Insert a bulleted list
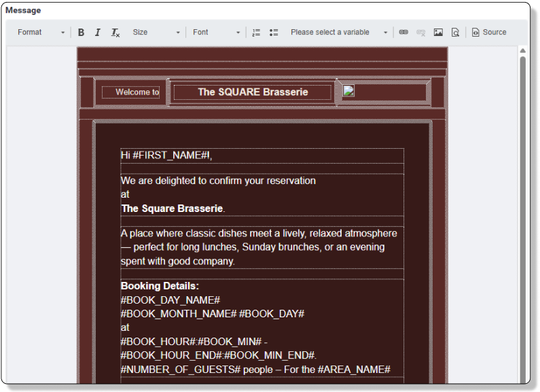 point(273,33)
